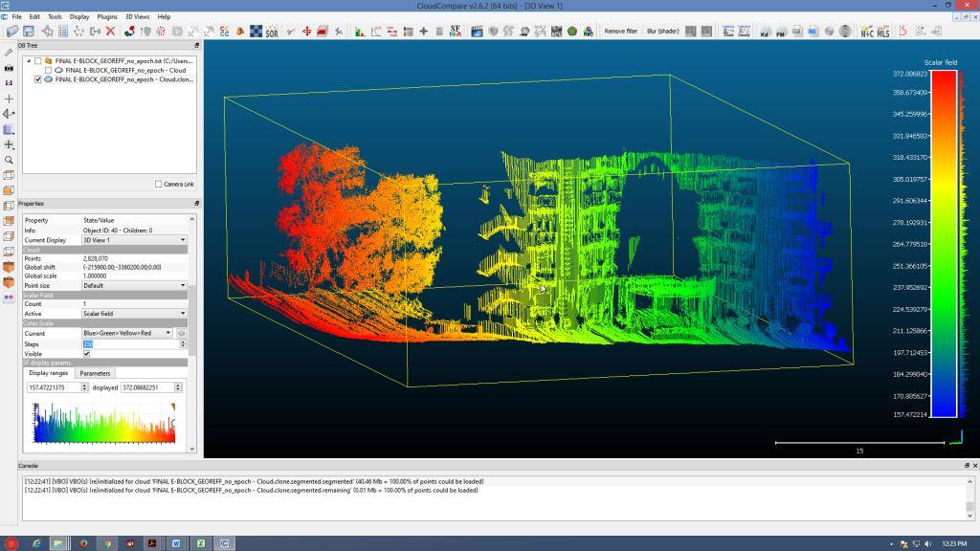The height and width of the screenshot is (551, 980).
Task: Open the Plugins menu
Action: tap(107, 17)
